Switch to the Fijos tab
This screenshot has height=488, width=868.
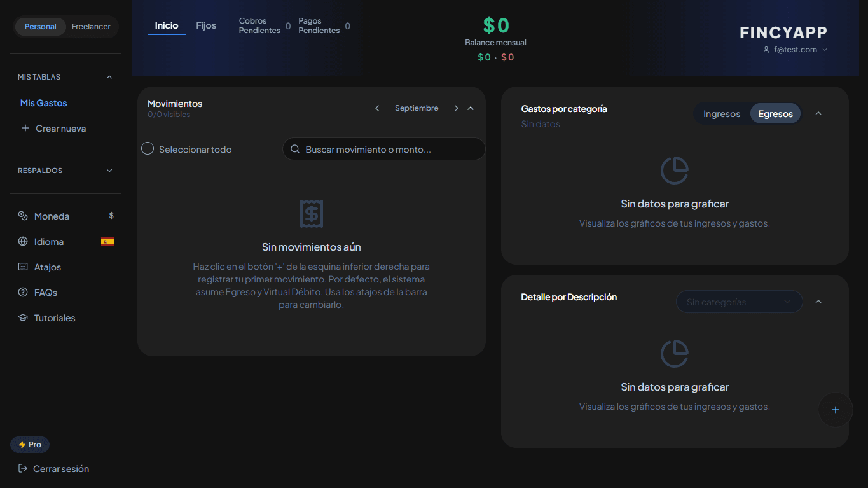point(206,25)
